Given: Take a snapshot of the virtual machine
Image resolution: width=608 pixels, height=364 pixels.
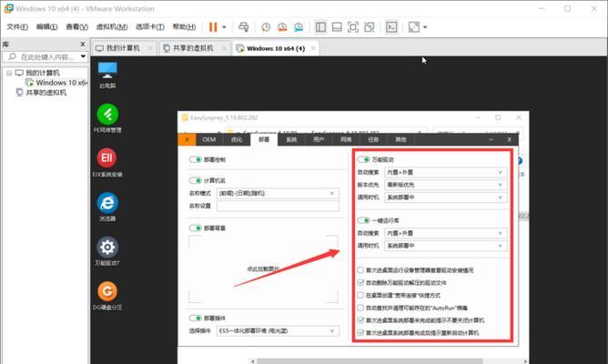Looking at the screenshot, I should pyautogui.click(x=266, y=26).
